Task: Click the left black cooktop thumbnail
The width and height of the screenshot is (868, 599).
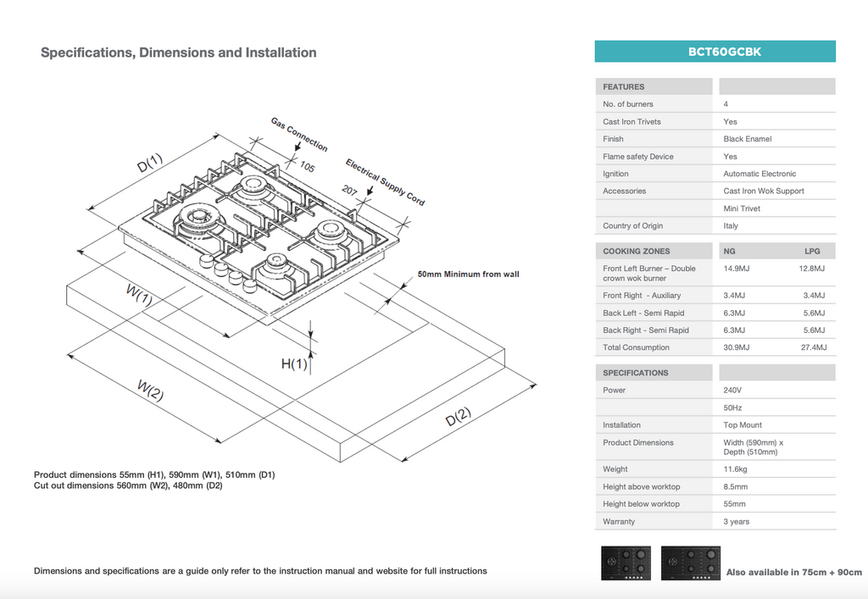Action: [x=626, y=563]
